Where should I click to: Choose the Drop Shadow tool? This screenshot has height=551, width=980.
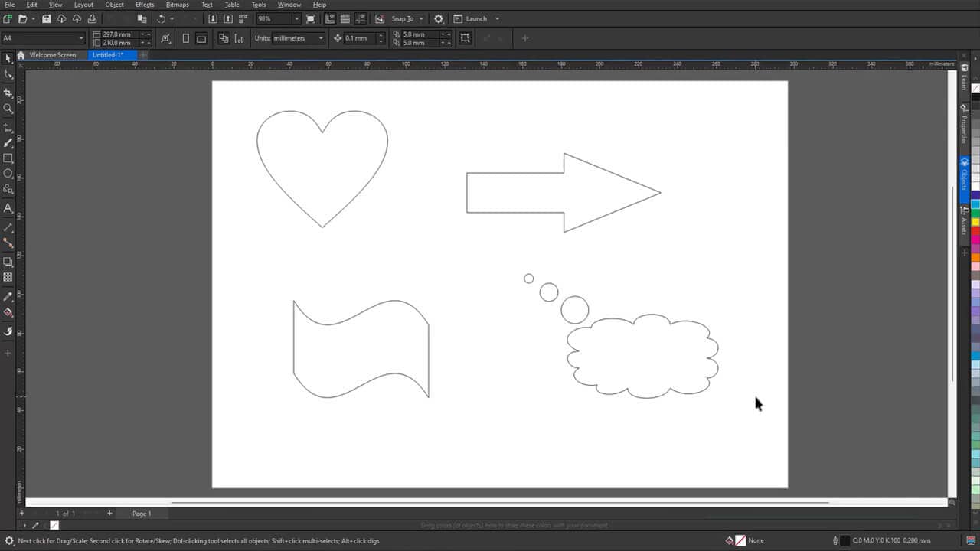coord(8,262)
